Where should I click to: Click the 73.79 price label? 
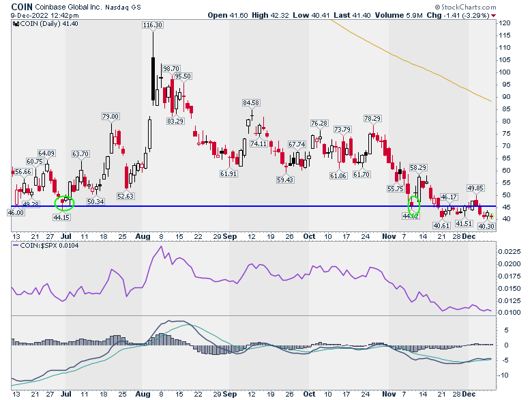342,130
